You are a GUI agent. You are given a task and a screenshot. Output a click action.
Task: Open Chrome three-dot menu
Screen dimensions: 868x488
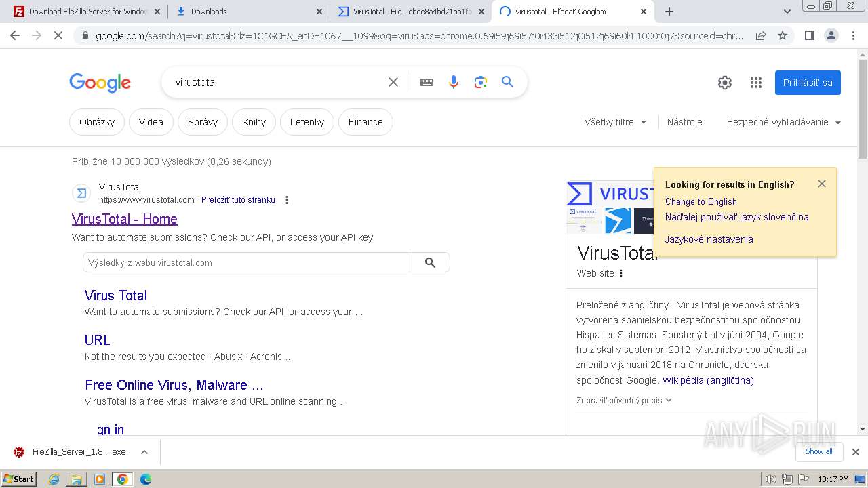click(x=852, y=35)
